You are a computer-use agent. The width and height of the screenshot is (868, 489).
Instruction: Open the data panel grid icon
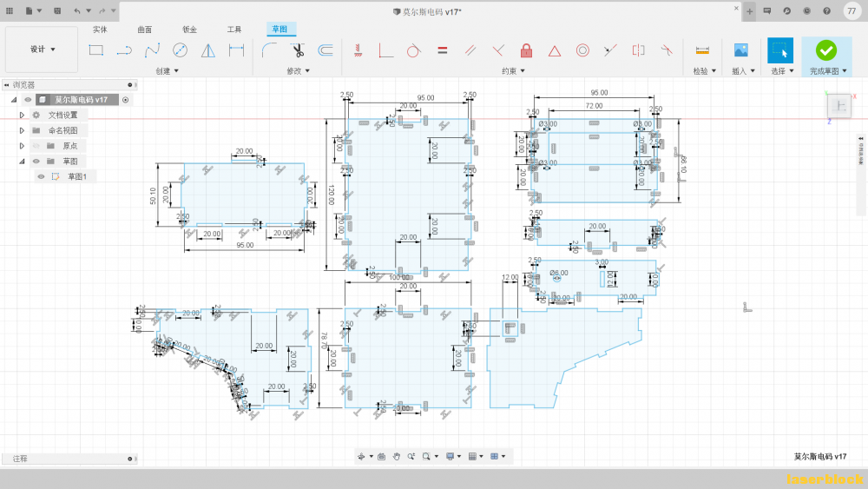coord(10,10)
